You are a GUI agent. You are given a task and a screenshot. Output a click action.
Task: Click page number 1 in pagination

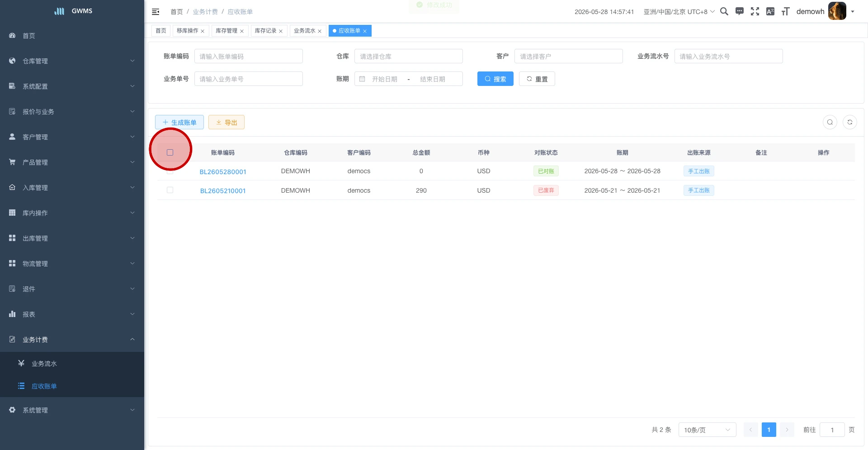769,430
